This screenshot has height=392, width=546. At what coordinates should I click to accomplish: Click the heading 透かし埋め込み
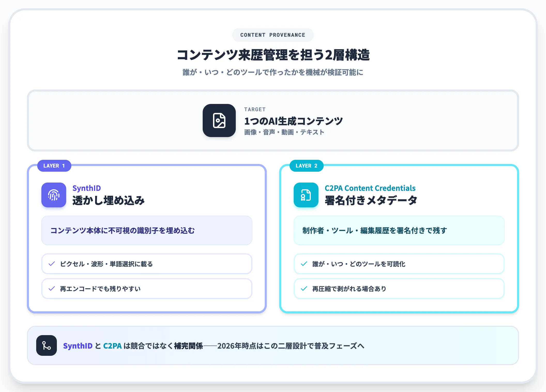click(x=108, y=200)
